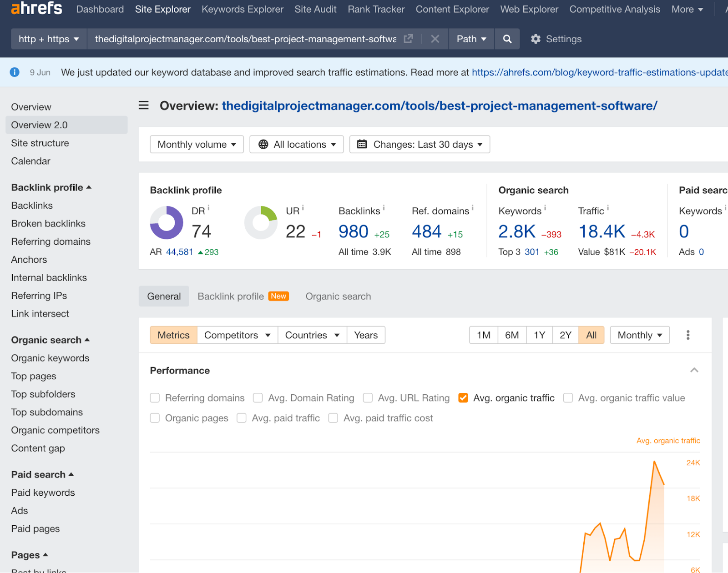Open the Competitors dropdown
The width and height of the screenshot is (728, 573).
point(237,335)
